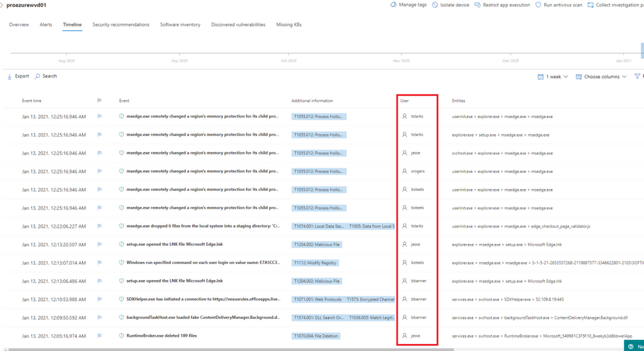This screenshot has width=644, height=351.
Task: Click the Manage tags icon
Action: point(393,5)
